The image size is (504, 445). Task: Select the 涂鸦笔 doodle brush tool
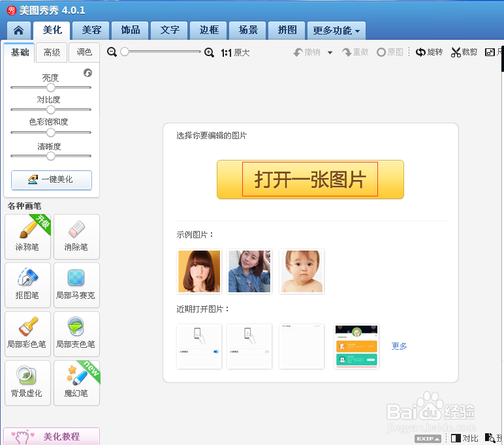pos(27,237)
